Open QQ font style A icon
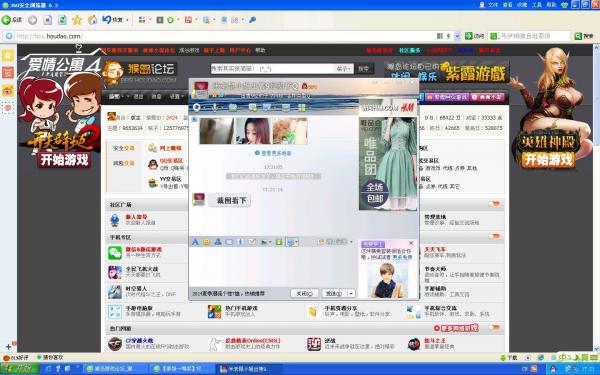Image resolution: width=600 pixels, height=375 pixels. click(x=195, y=242)
